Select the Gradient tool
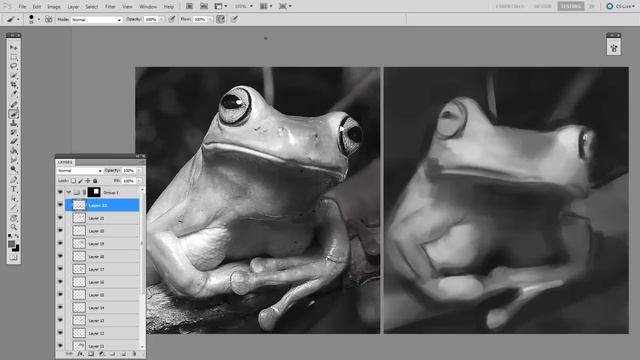The image size is (640, 360). pyautogui.click(x=13, y=151)
